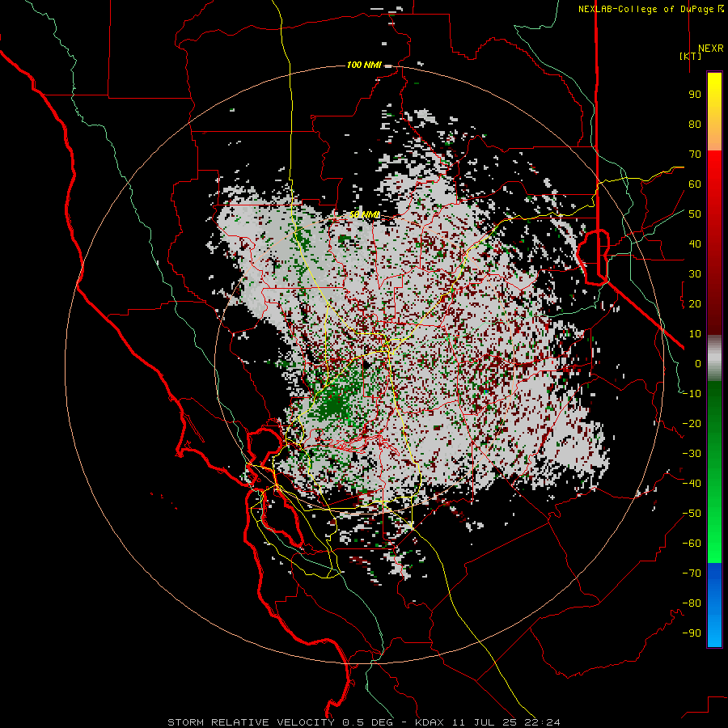This screenshot has height=728, width=728.
Task: Select the 20 value on velocity scale
Action: point(695,304)
